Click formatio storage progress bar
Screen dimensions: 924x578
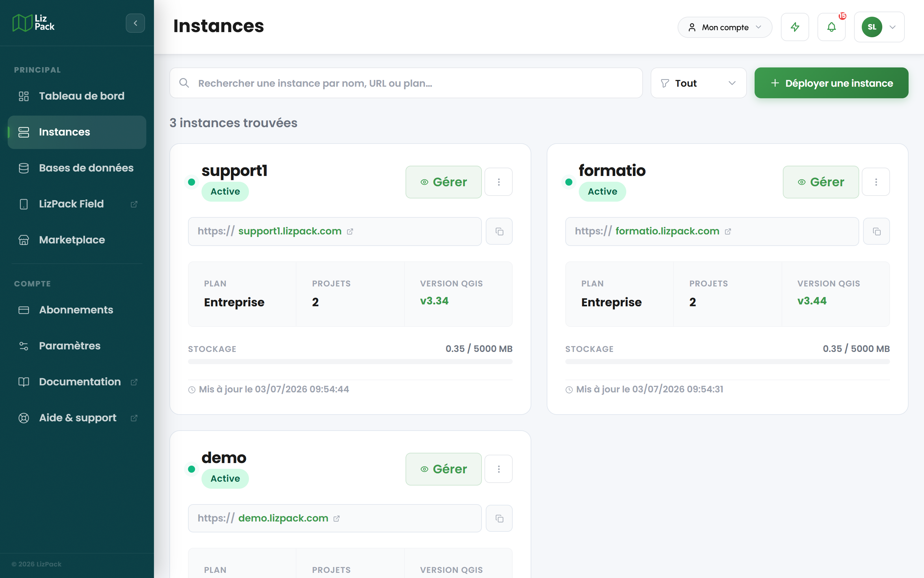727,362
